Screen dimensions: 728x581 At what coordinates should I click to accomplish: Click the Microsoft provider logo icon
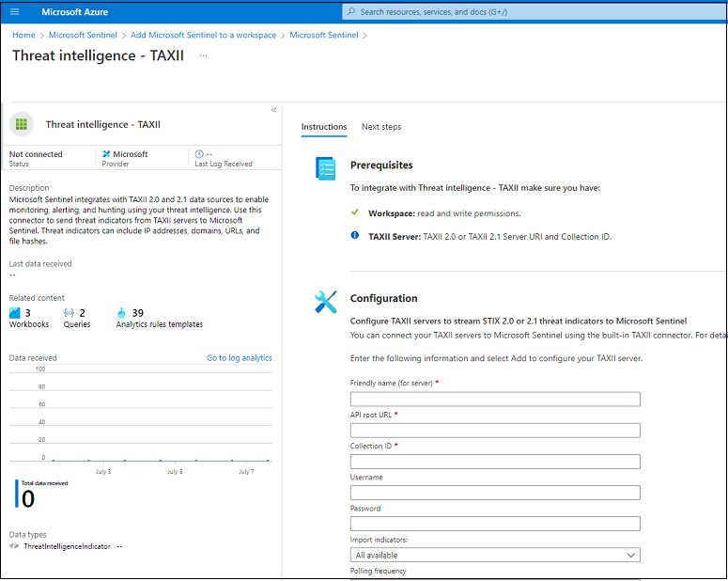106,154
